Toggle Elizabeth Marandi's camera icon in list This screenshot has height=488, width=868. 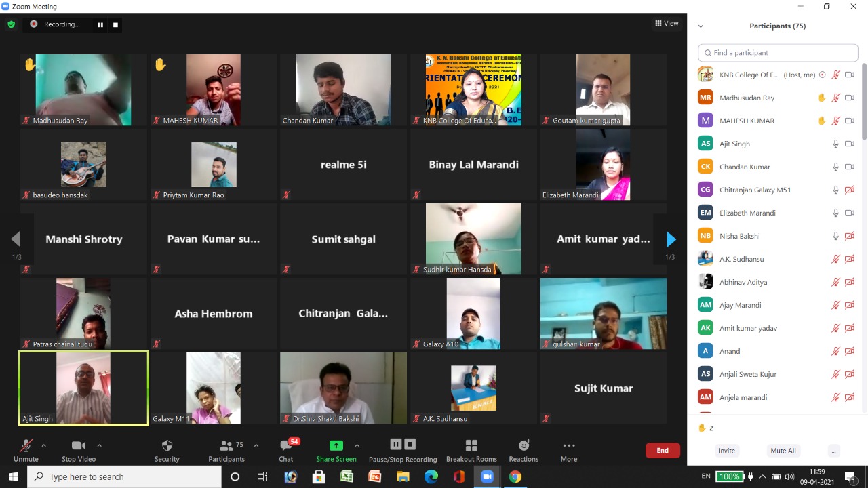(x=849, y=213)
